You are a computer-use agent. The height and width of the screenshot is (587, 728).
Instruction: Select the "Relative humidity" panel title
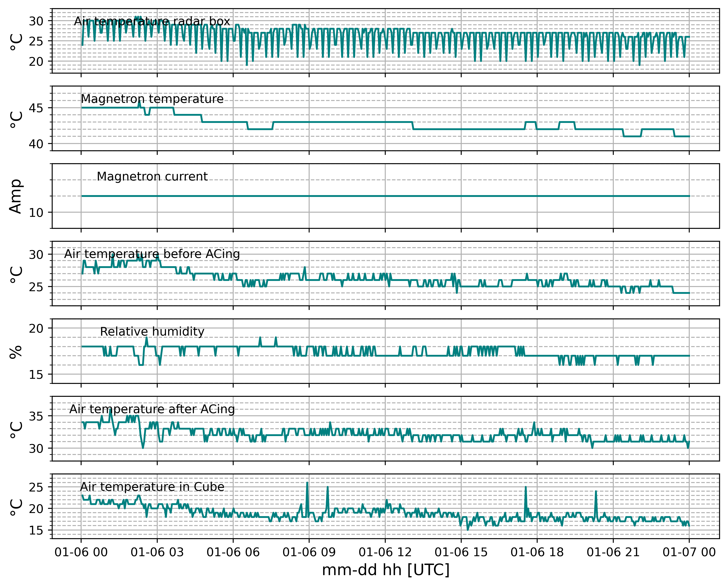152,332
